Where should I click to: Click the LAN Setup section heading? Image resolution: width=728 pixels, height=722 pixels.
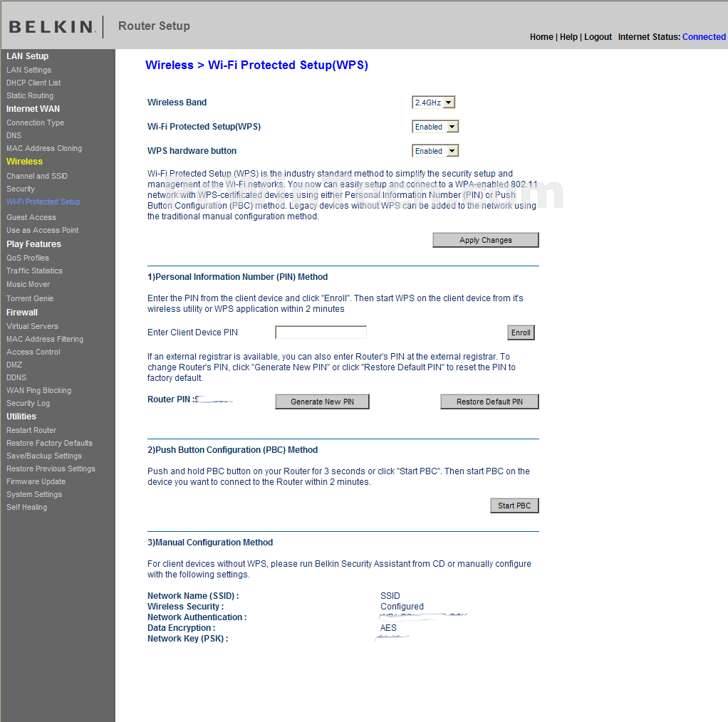pos(27,56)
